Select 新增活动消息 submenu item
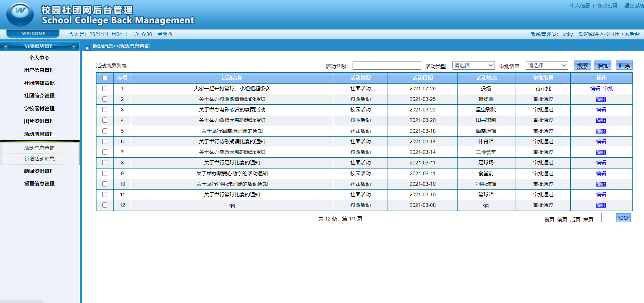Screen dimensions: 644x303 (x=39, y=159)
